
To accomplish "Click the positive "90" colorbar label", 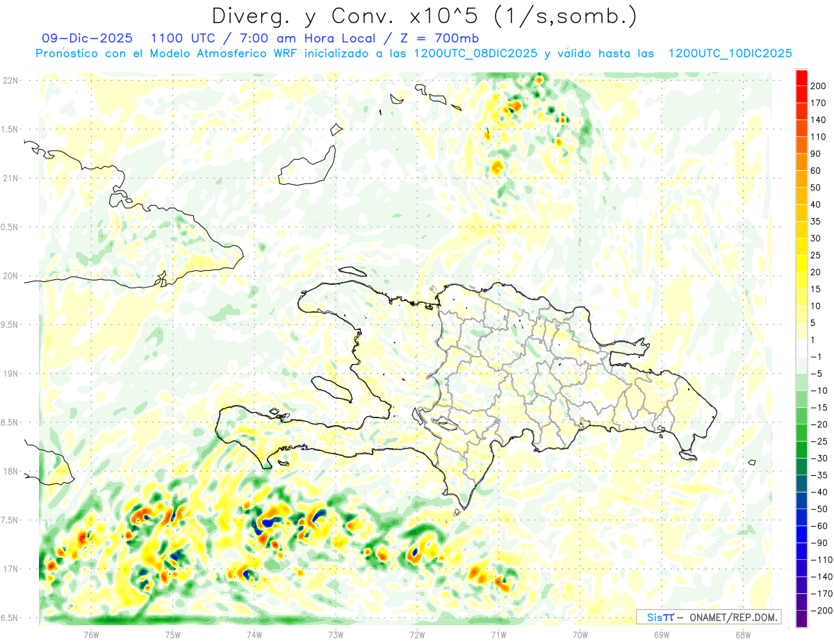I will click(816, 154).
